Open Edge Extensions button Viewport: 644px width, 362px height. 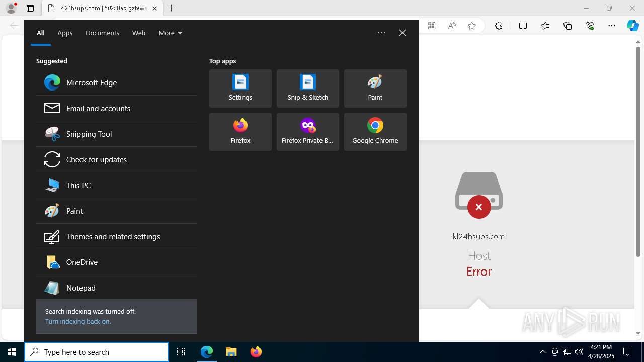coord(499,26)
